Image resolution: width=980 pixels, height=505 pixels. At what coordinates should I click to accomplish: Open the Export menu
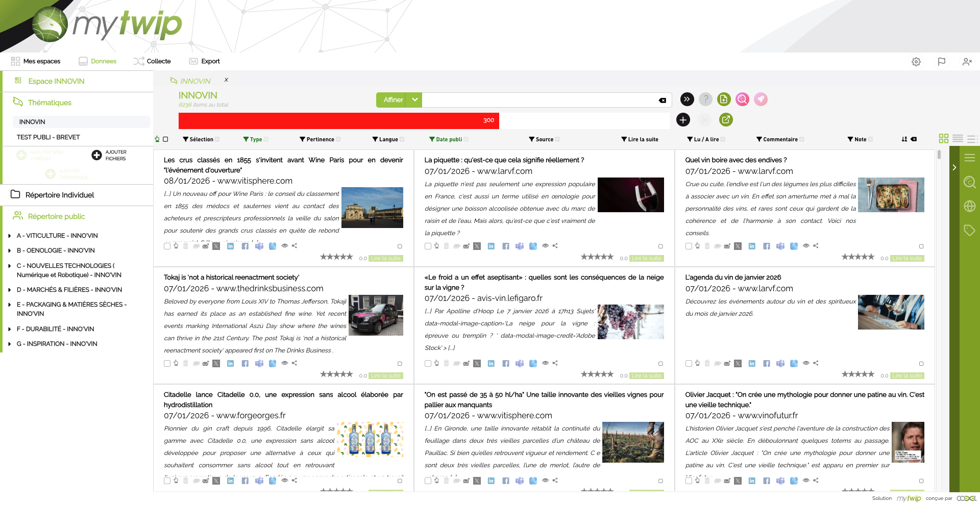(205, 61)
